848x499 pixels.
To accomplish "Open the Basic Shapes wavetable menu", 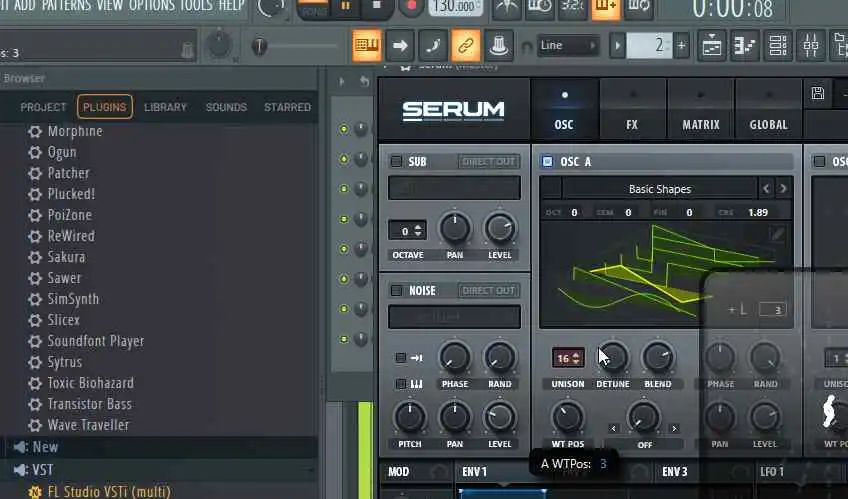I will pos(659,189).
